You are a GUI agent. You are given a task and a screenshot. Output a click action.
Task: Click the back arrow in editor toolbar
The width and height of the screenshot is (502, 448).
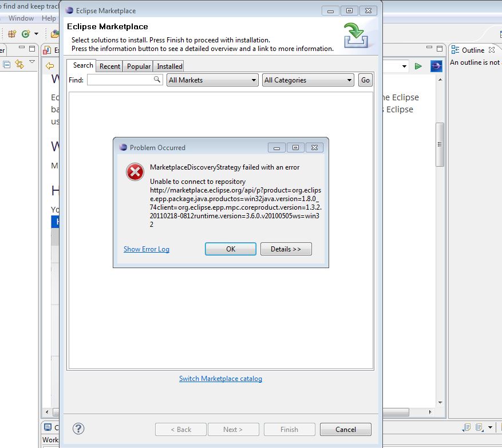coord(50,66)
